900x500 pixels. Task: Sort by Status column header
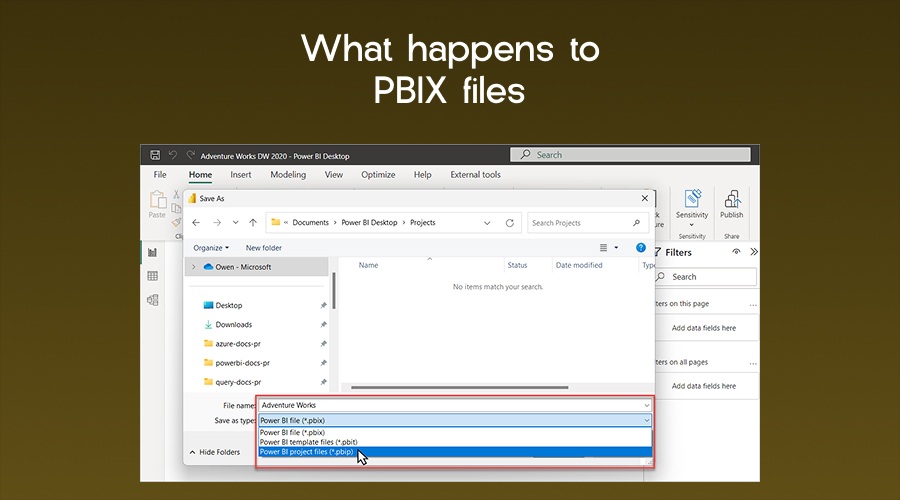point(517,265)
